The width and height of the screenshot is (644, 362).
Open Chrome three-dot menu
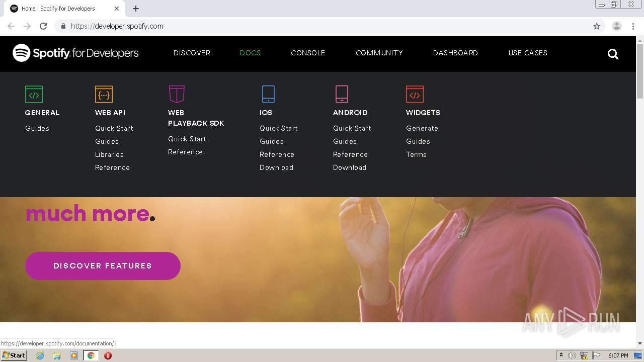click(633, 26)
